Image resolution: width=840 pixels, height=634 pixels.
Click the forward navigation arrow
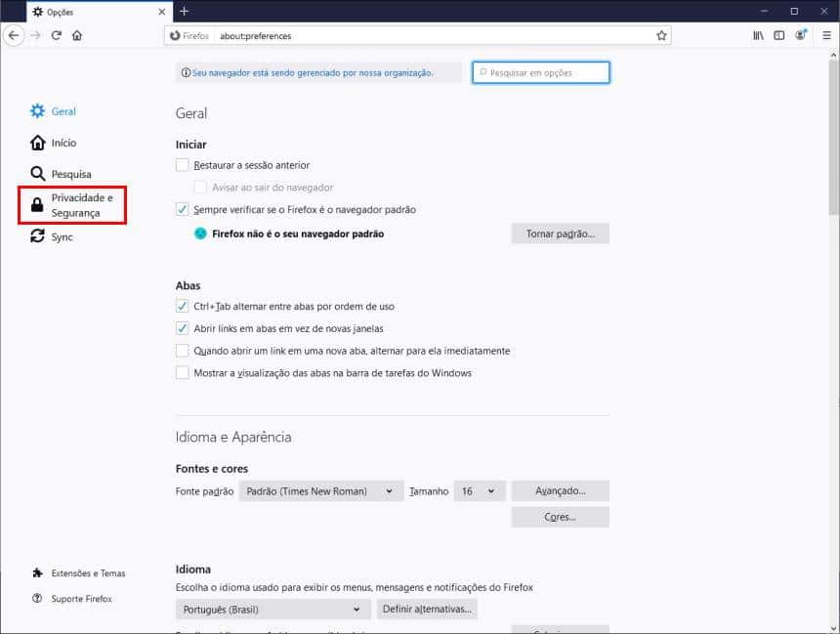(35, 36)
